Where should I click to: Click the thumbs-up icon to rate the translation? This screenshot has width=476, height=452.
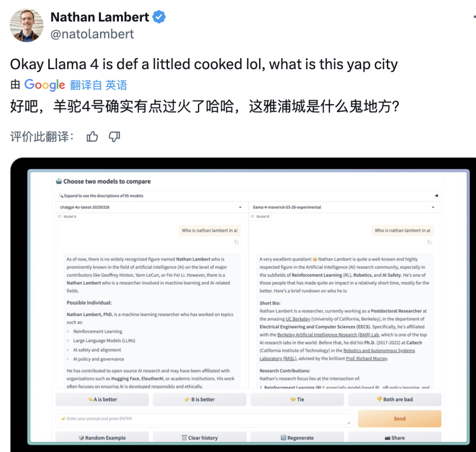point(92,137)
